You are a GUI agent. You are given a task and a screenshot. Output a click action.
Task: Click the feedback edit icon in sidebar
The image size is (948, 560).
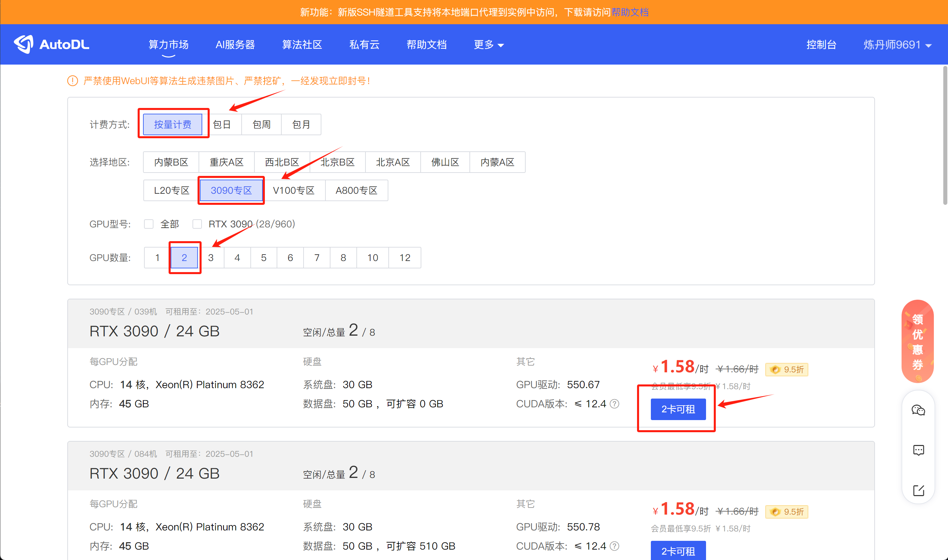click(918, 490)
